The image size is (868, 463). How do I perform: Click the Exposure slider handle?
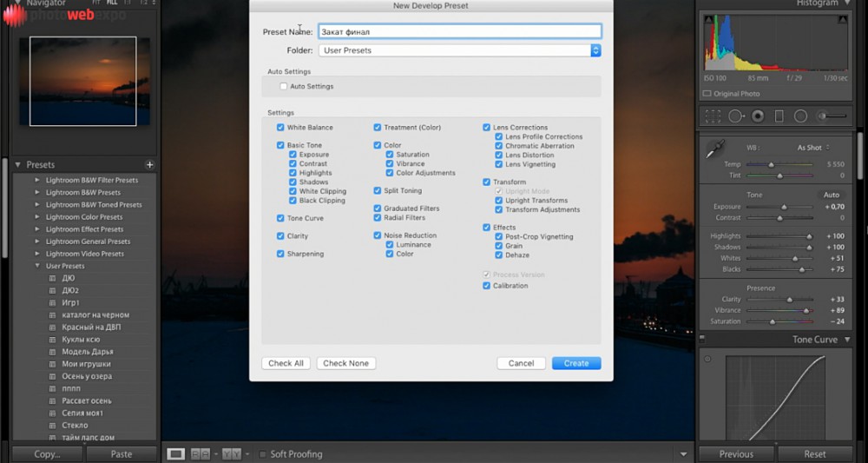784,207
